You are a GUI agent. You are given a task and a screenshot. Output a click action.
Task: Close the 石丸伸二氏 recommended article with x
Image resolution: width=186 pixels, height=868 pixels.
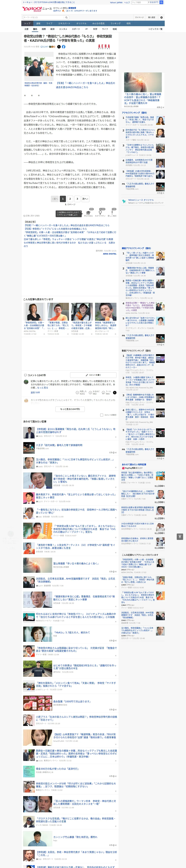point(115,437)
